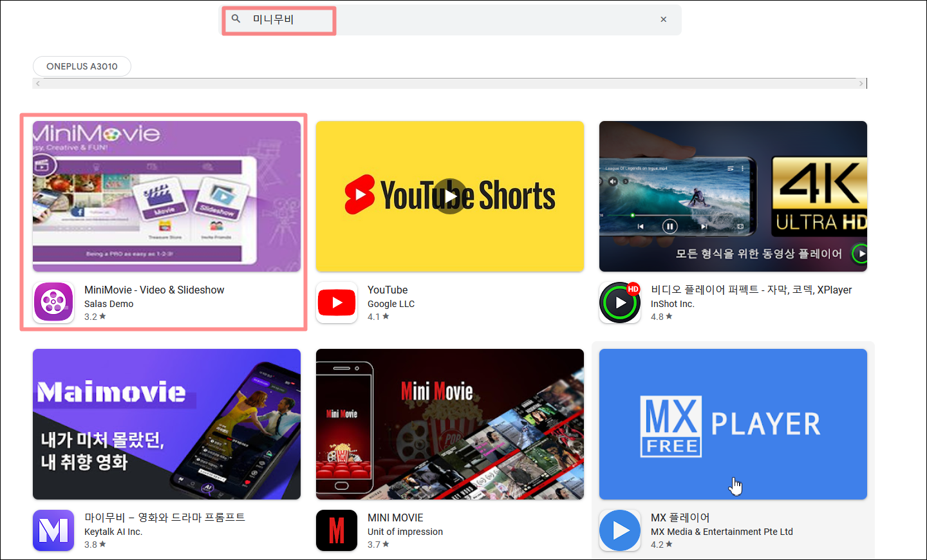Image resolution: width=927 pixels, height=560 pixels.
Task: Select the ONEPLUS A3010 device chip
Action: pos(82,66)
